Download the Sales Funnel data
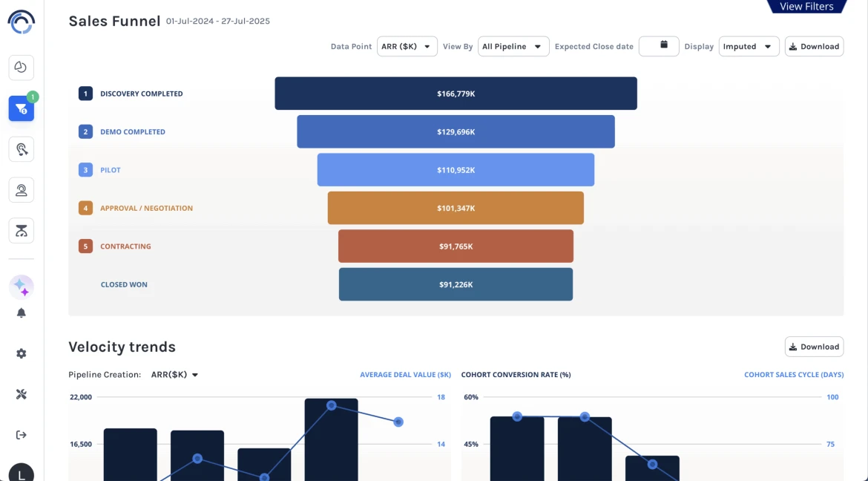 tap(814, 47)
